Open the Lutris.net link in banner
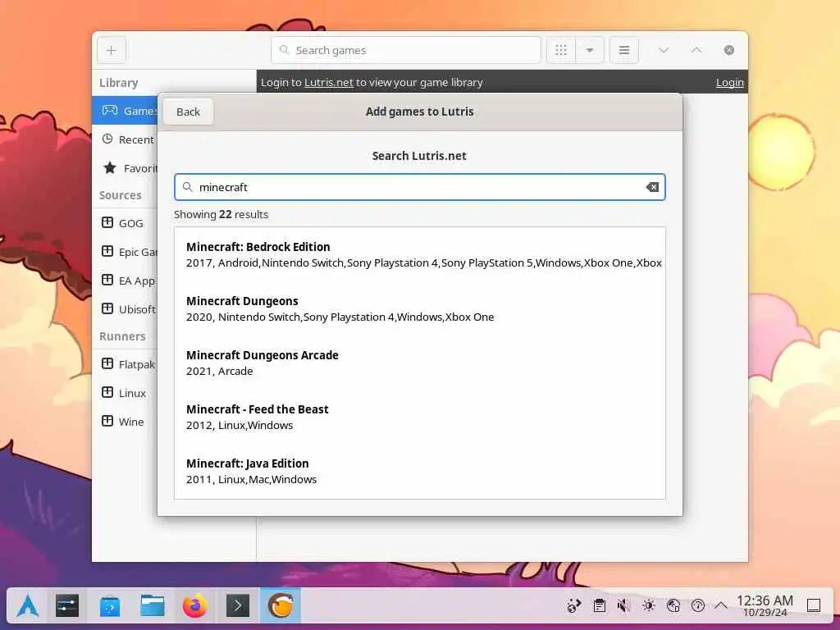This screenshot has height=630, width=840. click(329, 83)
